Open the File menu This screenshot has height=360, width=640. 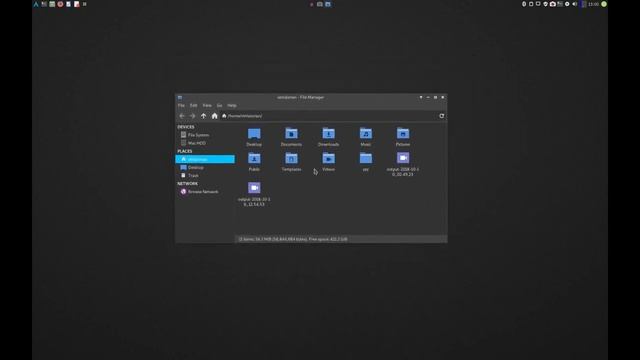point(181,105)
